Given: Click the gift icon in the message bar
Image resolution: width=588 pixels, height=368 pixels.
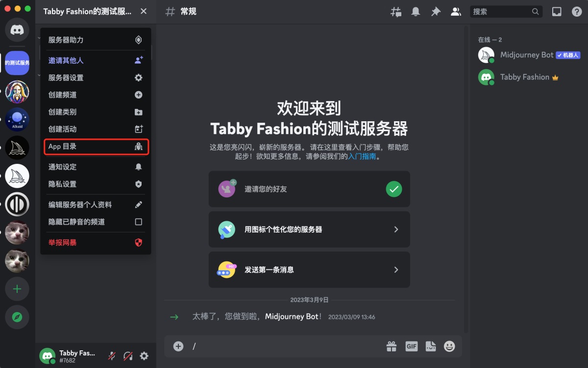Looking at the screenshot, I should tap(391, 346).
